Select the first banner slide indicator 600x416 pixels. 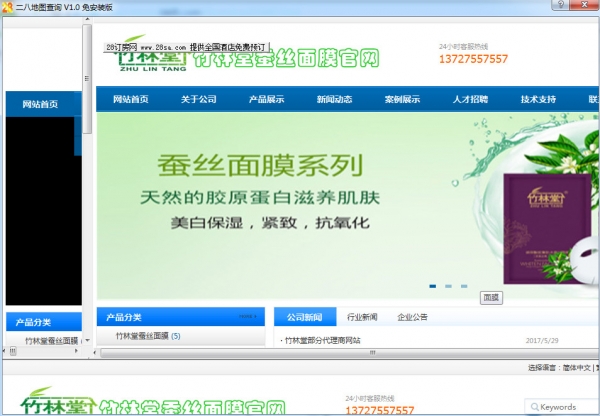coord(433,286)
